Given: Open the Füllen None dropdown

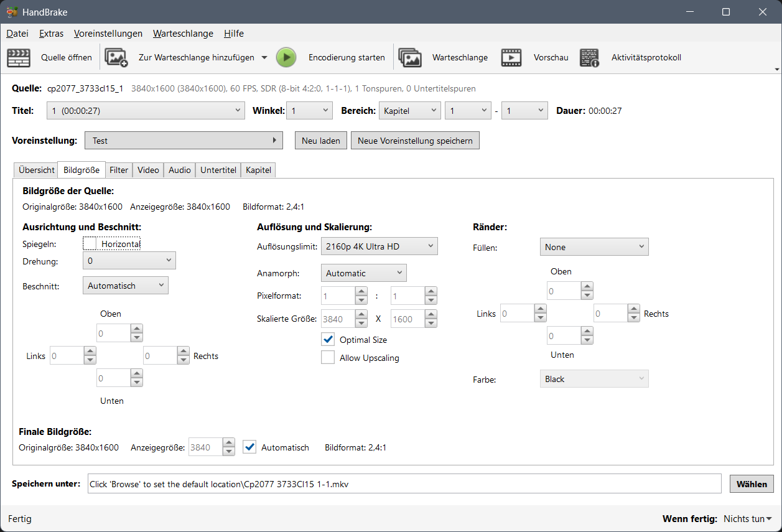Looking at the screenshot, I should (594, 247).
